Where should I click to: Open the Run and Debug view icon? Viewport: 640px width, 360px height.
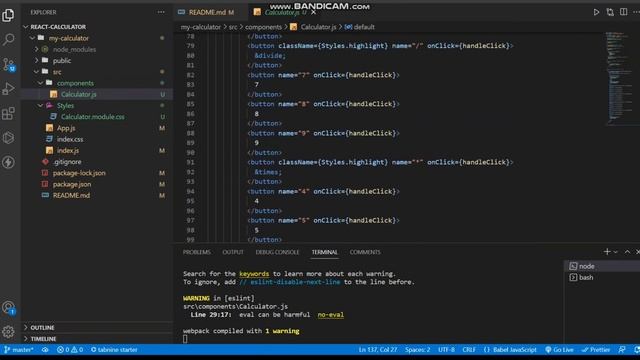pos(8,89)
